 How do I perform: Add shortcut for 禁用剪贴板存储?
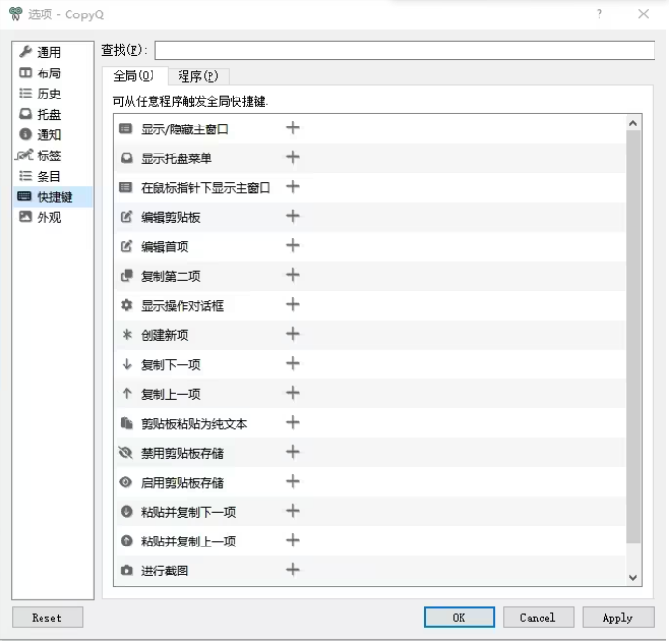coord(293,452)
